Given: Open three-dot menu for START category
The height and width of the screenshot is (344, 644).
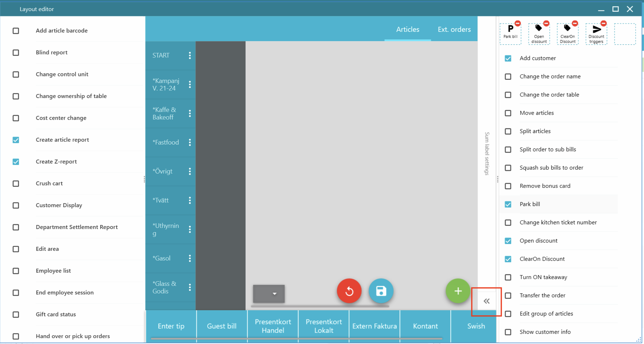Looking at the screenshot, I should pyautogui.click(x=190, y=55).
